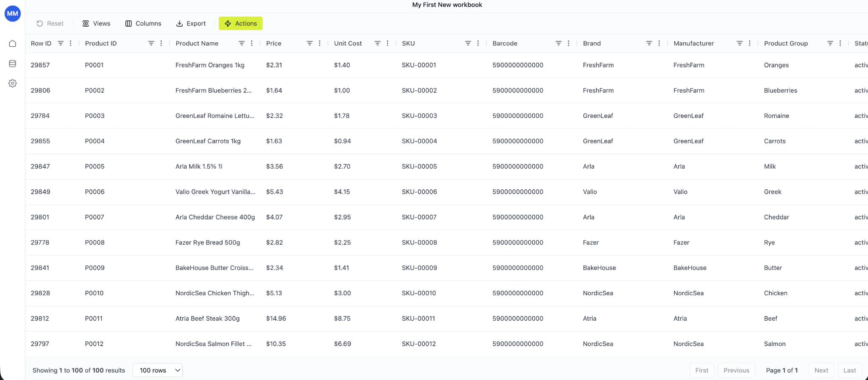Viewport: 868px width, 380px height.
Task: Open the database icon in sidebar
Action: click(13, 64)
